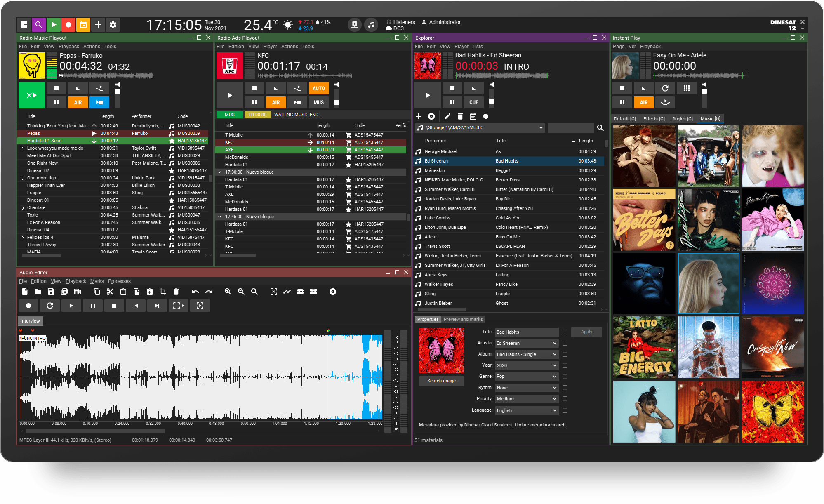Click the Adele Easy On Me album thumbnail
Image resolution: width=824 pixels, height=504 pixels.
tap(709, 283)
